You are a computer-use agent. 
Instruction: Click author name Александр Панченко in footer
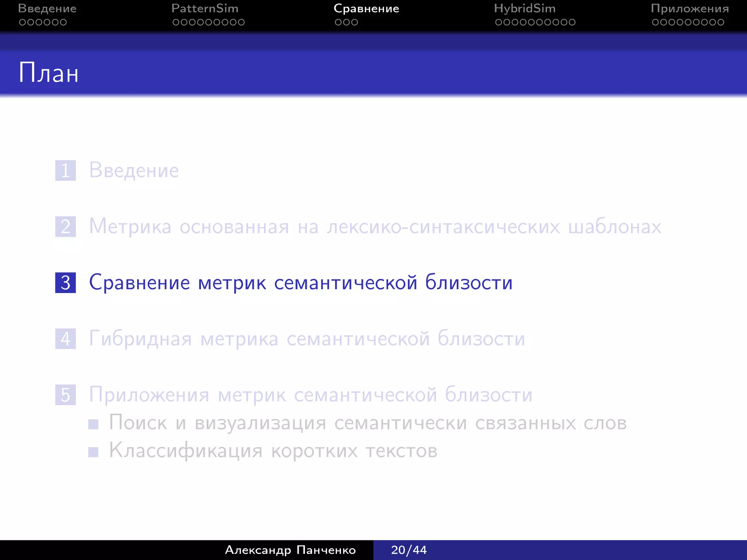click(290, 550)
